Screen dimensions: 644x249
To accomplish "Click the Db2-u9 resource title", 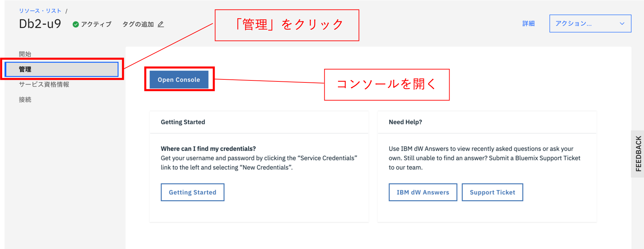I will coord(39,23).
